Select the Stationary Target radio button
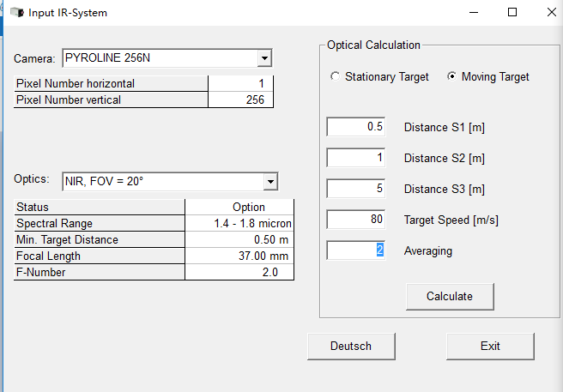Viewport: 563px width, 392px height. (336, 76)
